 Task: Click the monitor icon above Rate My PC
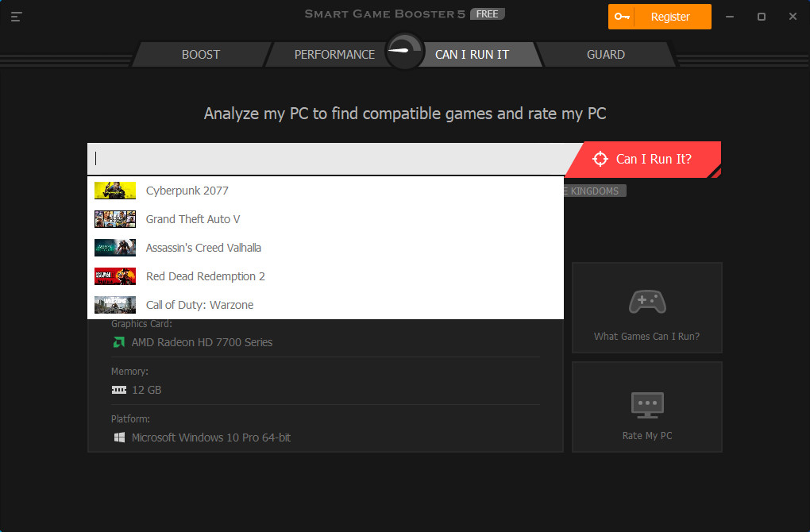(646, 402)
